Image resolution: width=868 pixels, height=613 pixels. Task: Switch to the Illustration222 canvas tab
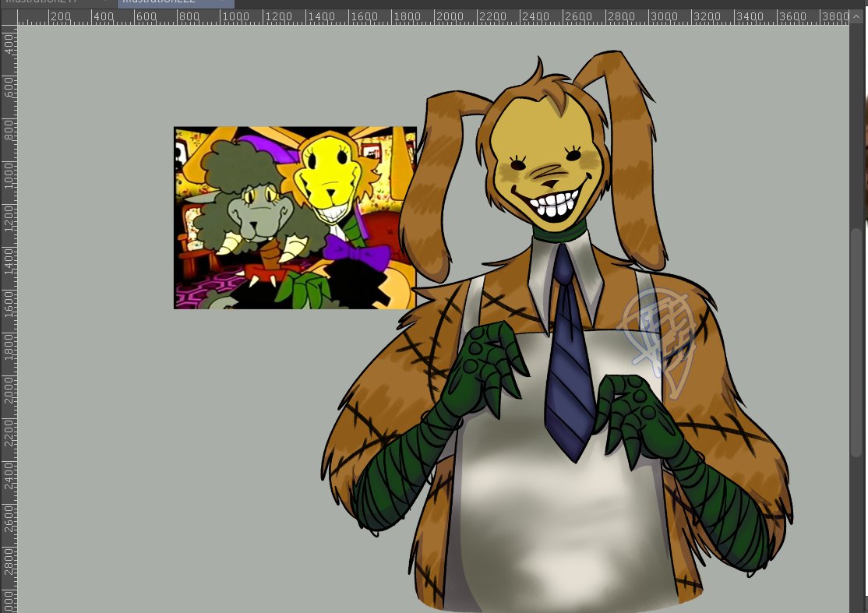point(175,3)
